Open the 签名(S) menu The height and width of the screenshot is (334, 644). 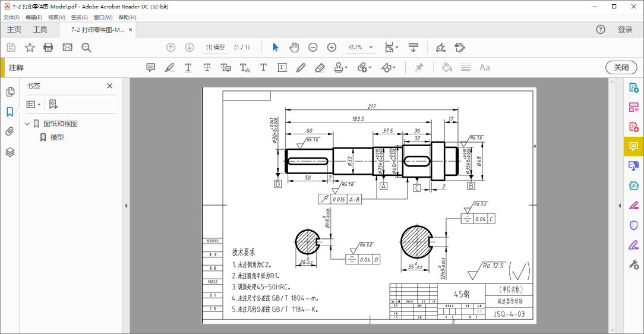79,17
